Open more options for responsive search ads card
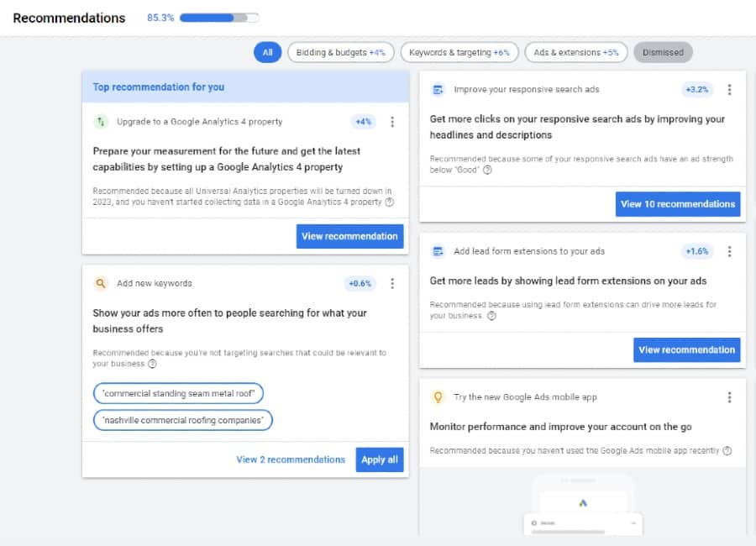 pyautogui.click(x=729, y=90)
